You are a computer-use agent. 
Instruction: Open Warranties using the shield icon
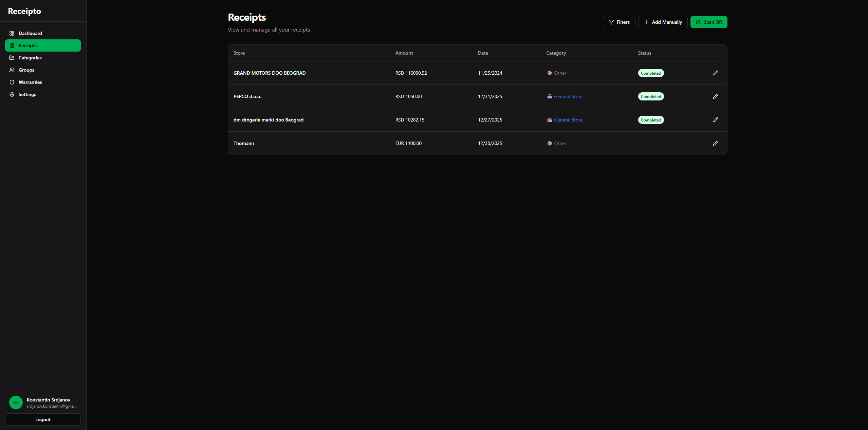tap(12, 82)
